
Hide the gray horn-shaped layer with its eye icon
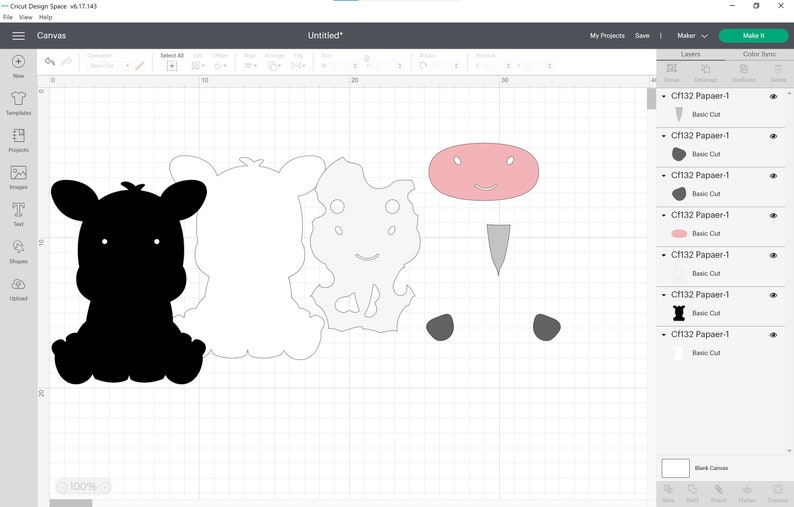pyautogui.click(x=773, y=96)
